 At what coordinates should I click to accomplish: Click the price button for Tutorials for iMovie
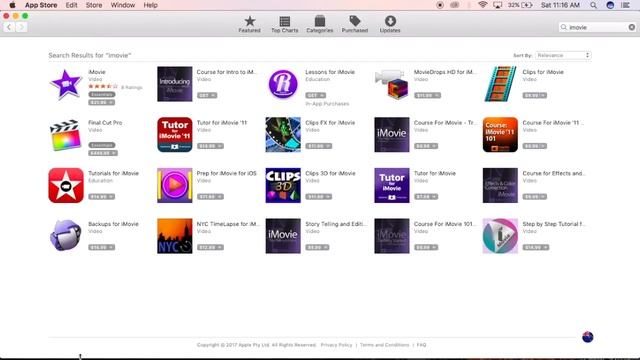[x=102, y=197]
